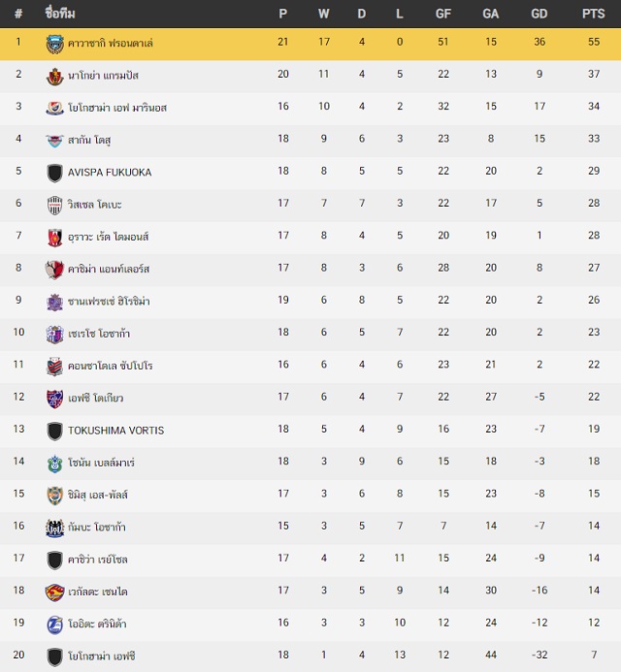The width and height of the screenshot is (621, 672).
Task: Click the Sagan Tosu logo in row 4
Action: tap(55, 141)
